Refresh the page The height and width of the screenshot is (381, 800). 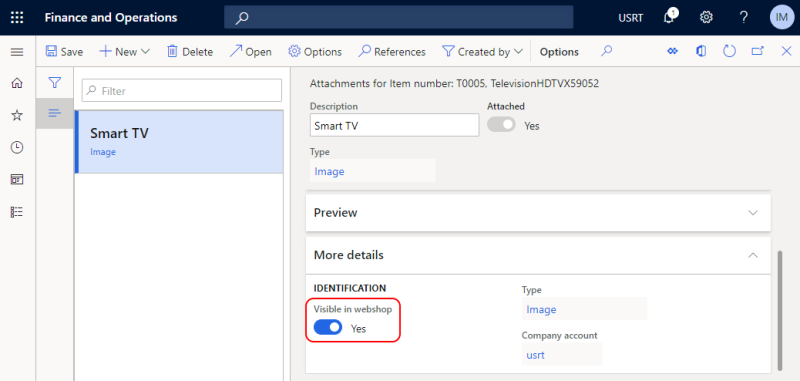click(730, 52)
